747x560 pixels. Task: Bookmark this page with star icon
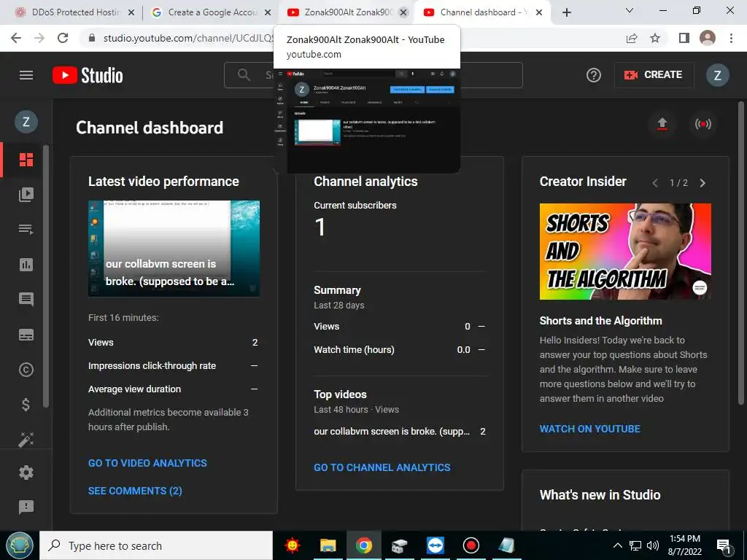655,38
